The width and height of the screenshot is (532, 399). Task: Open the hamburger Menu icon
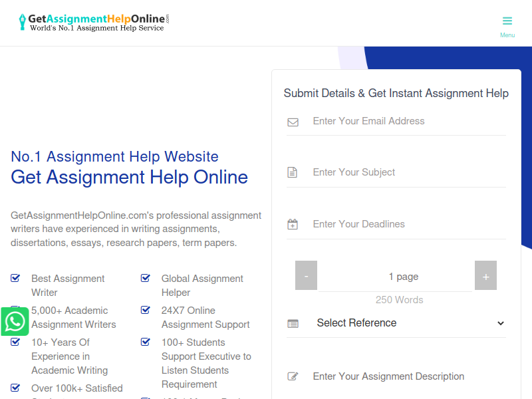[x=507, y=21]
